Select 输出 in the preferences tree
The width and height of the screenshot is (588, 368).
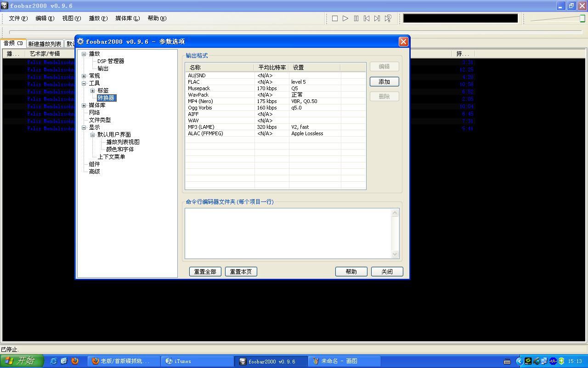pyautogui.click(x=103, y=69)
